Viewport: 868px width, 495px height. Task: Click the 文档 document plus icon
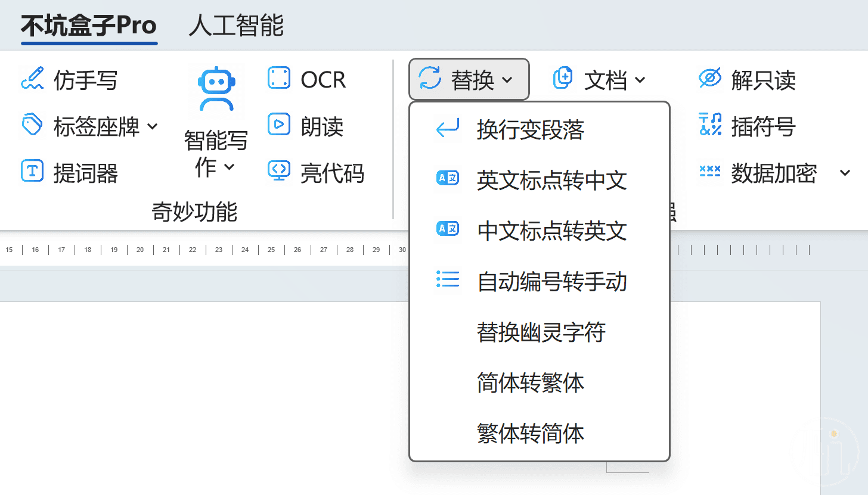(563, 78)
